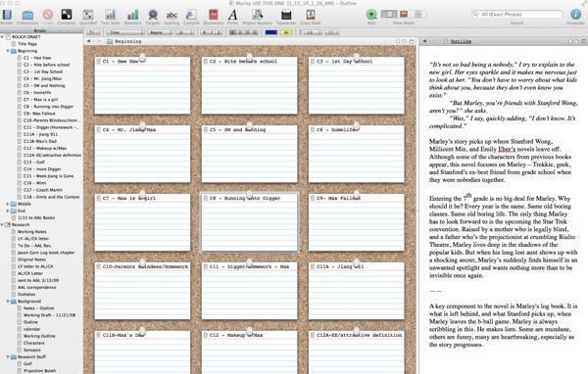The width and height of the screenshot is (588, 374).
Task: Open the list style dropdown
Action: tap(332, 32)
